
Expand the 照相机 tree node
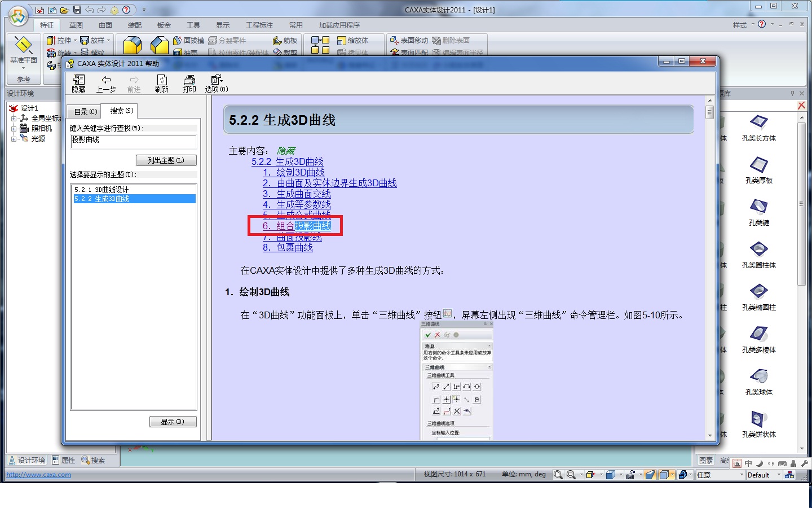14,129
